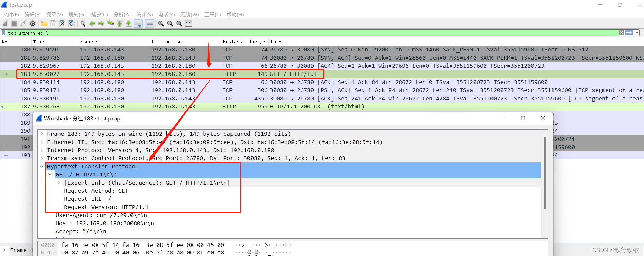This screenshot has width=644, height=256.
Task: Toggle auto-scroll during live capture
Action: [138, 24]
